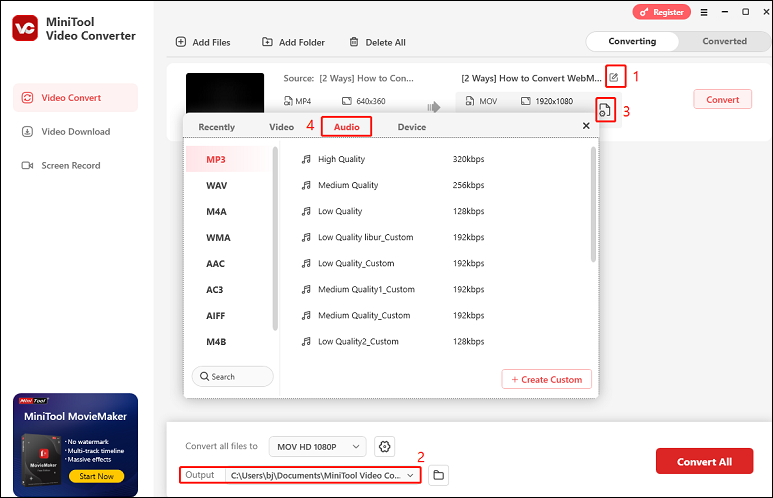
Task: Click the Screen Record camera icon
Action: 28,166
